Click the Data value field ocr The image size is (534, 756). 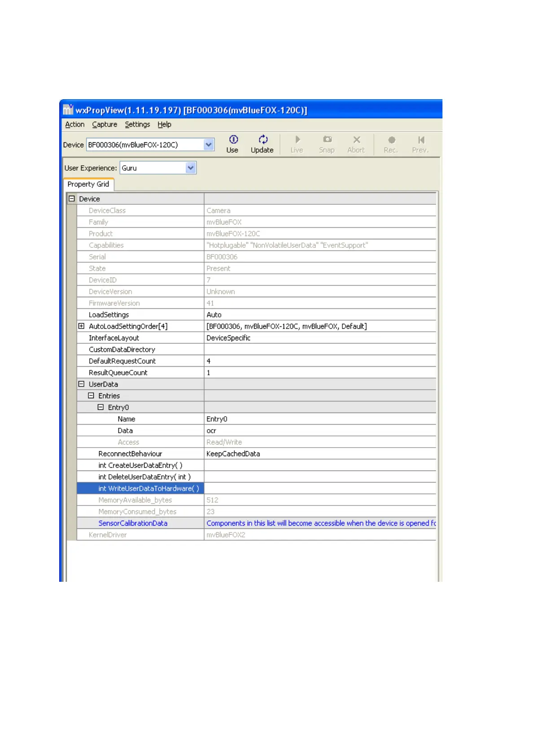coord(320,431)
